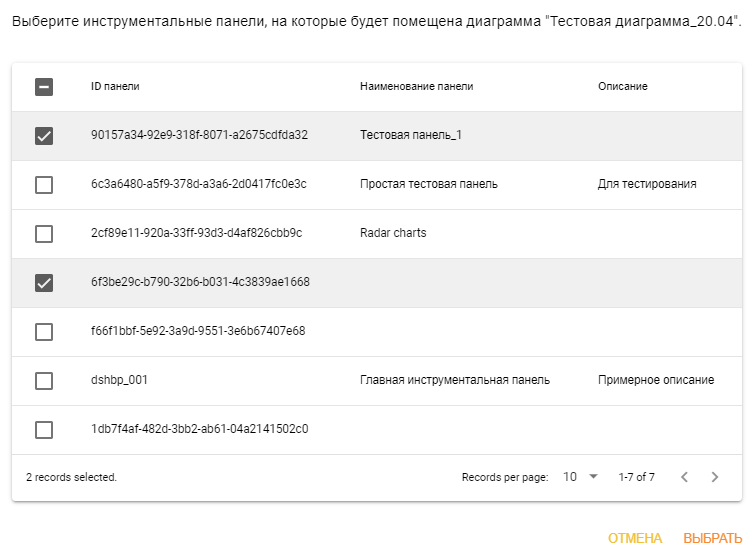Click the Примерное описание description cell

tap(656, 380)
